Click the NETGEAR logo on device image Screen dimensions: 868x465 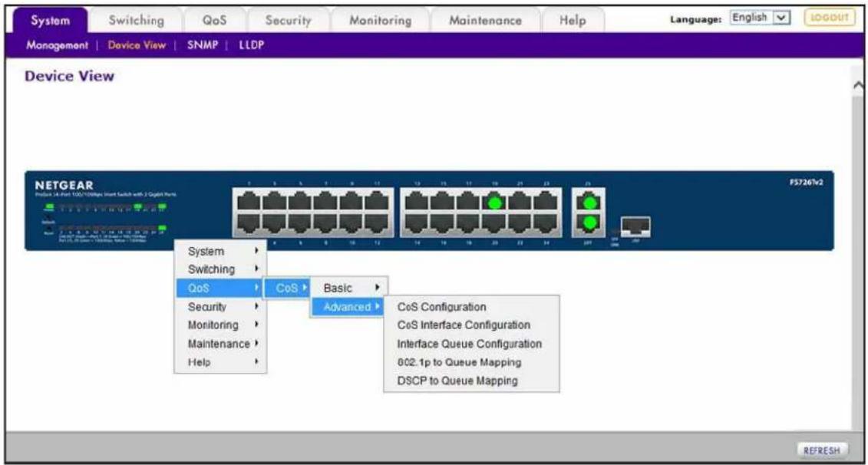66,185
